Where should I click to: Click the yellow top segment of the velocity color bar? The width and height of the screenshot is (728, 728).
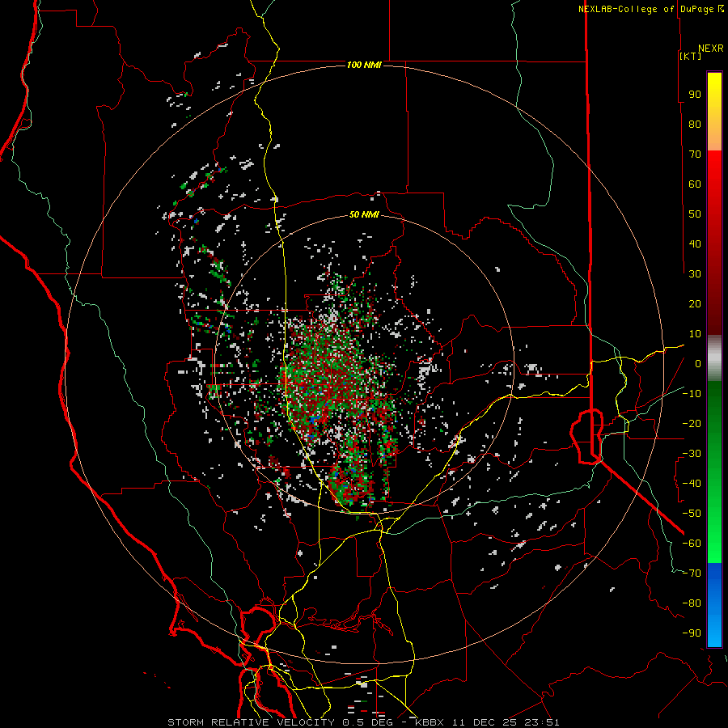point(714,112)
